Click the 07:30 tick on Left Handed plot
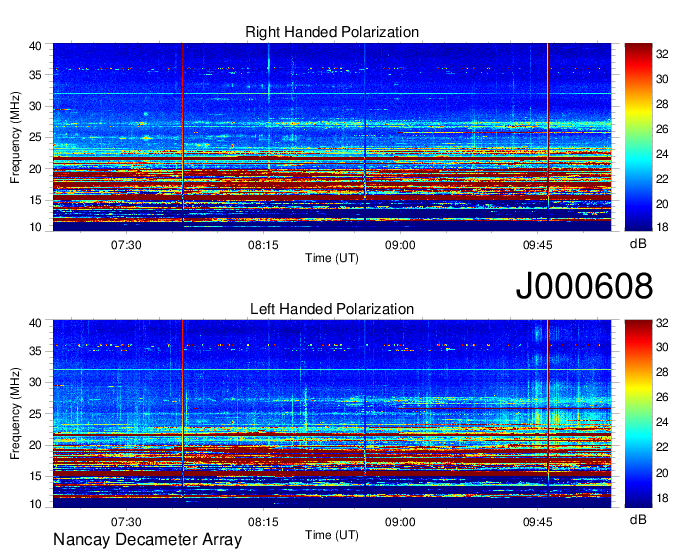680x552 pixels. 126,522
